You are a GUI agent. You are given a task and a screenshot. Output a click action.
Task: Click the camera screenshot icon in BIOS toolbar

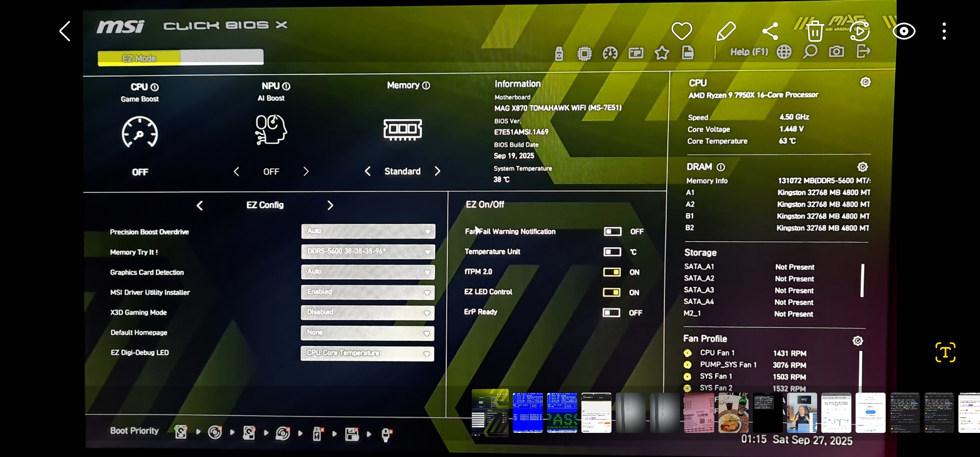[x=836, y=52]
